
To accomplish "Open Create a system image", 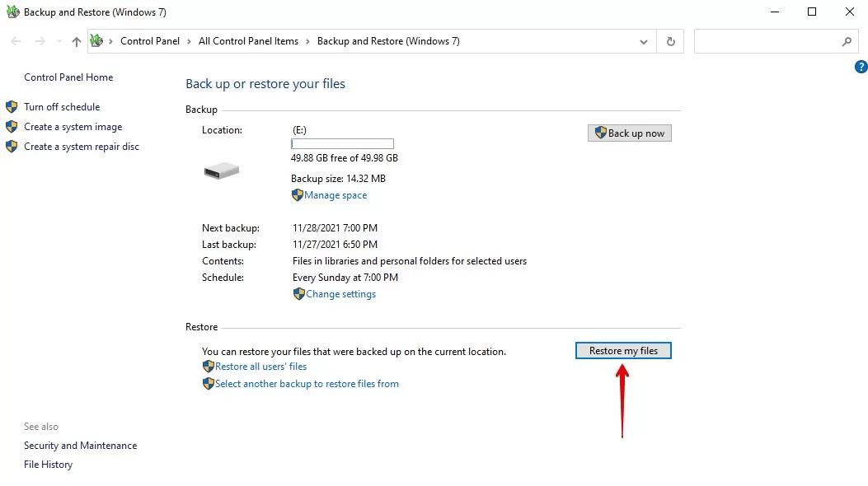I will click(73, 127).
